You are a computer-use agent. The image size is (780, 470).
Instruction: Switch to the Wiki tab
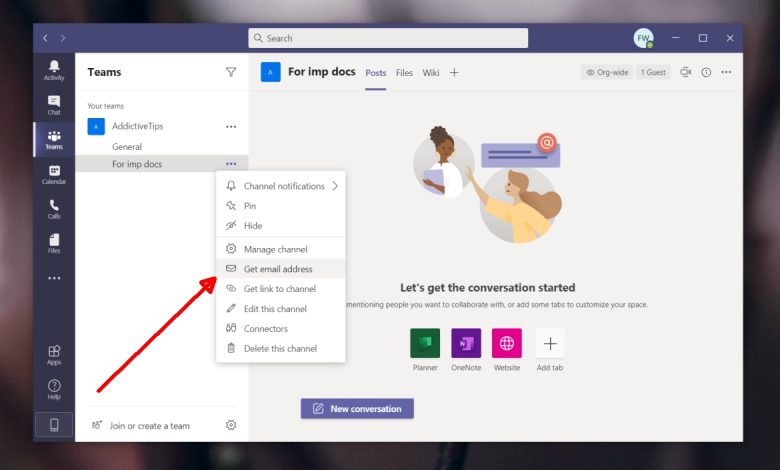(431, 73)
